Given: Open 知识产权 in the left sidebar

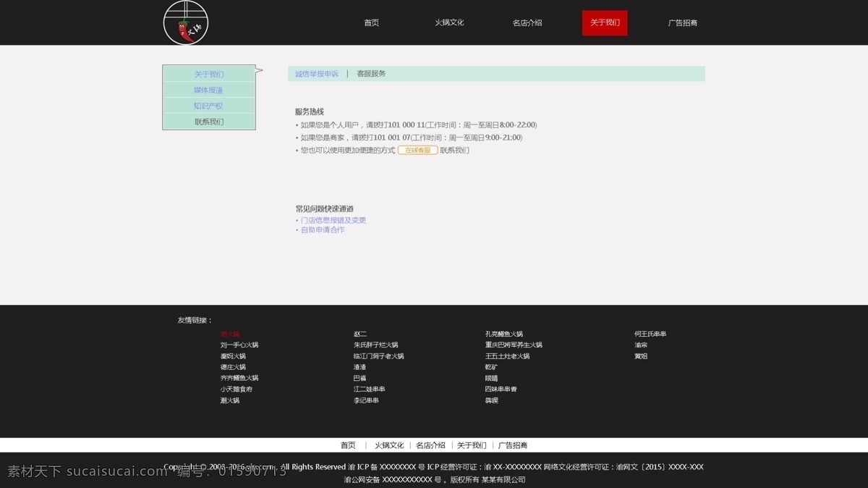Looking at the screenshot, I should point(209,106).
